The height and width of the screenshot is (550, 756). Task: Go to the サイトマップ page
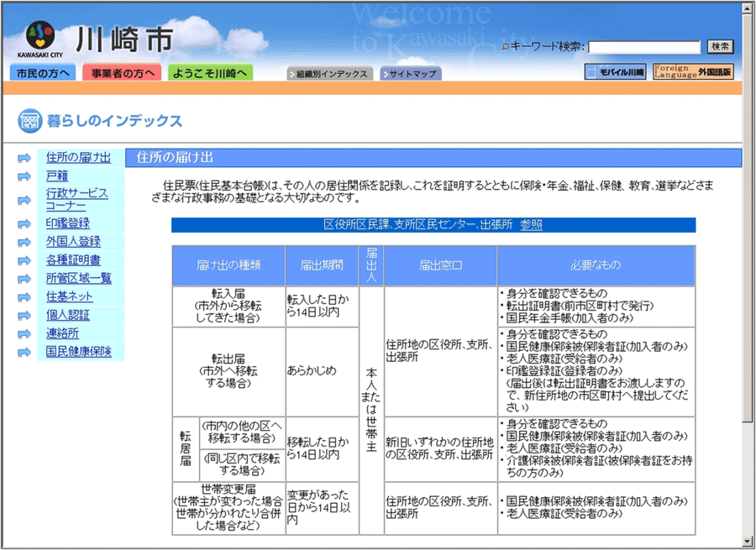411,74
